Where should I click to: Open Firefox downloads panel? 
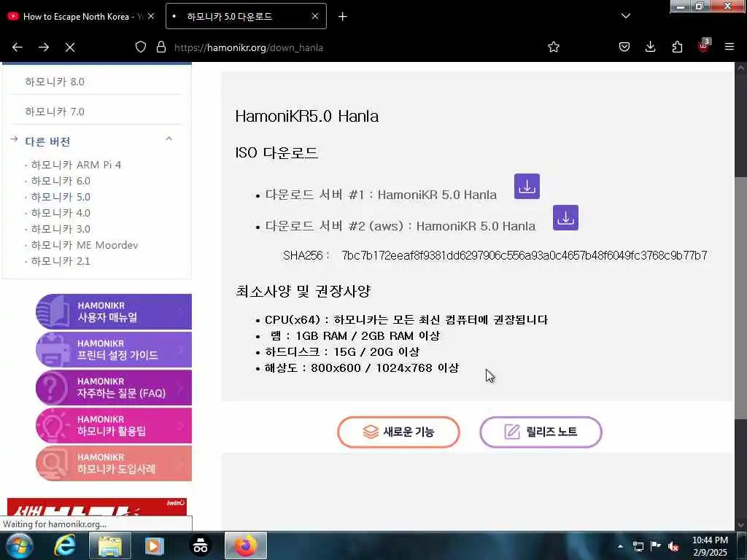(650, 47)
